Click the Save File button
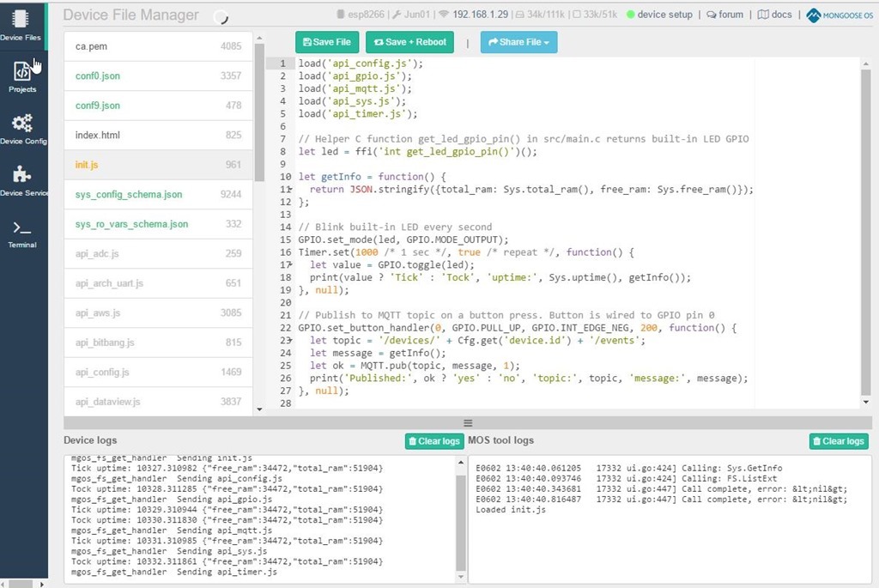This screenshot has height=588, width=879. [327, 42]
